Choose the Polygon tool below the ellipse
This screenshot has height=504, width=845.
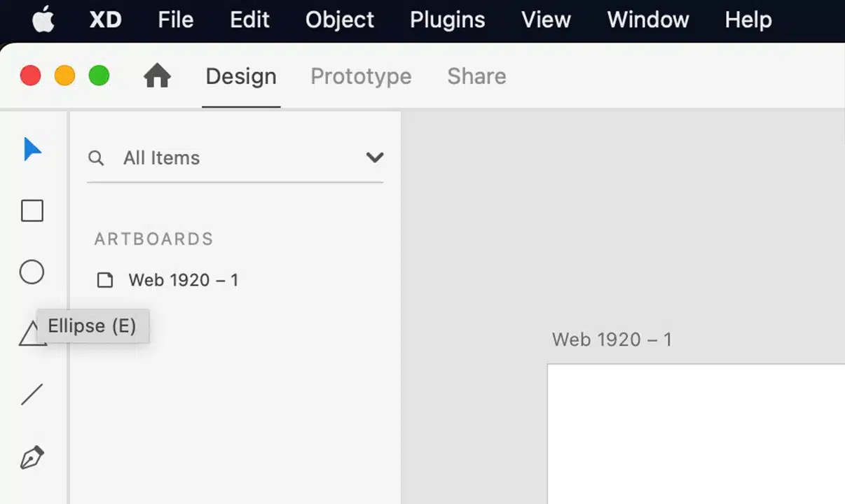coord(32,334)
